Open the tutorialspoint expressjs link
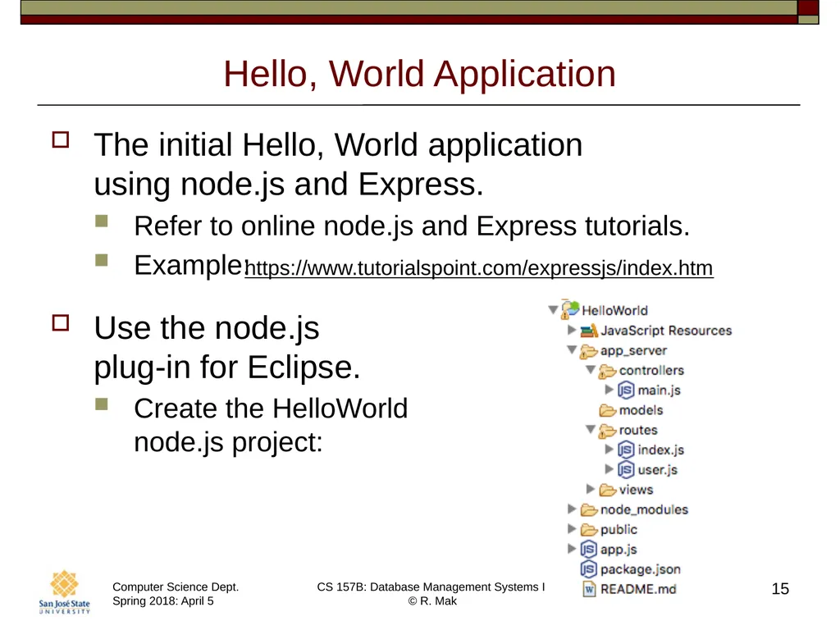The width and height of the screenshot is (840, 630). pos(479,268)
